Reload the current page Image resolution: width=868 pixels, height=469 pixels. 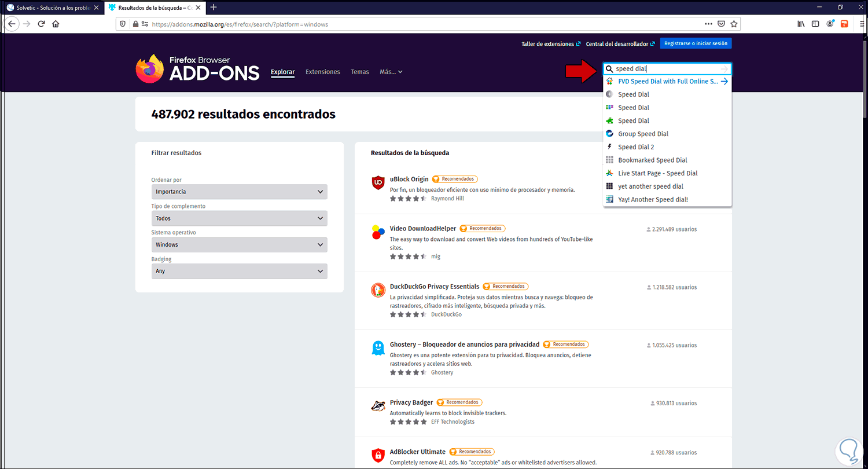(42, 24)
